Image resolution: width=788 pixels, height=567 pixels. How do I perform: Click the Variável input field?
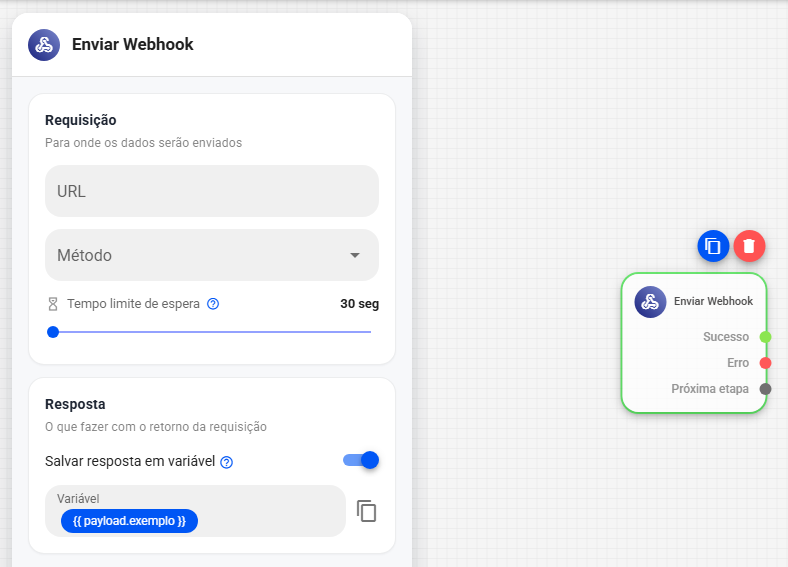[x=195, y=511]
